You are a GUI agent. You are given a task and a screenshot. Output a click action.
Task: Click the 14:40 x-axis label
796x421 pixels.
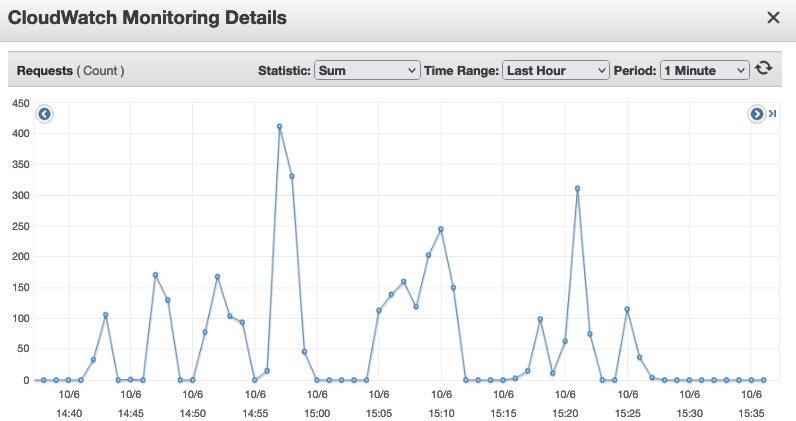[x=69, y=413]
